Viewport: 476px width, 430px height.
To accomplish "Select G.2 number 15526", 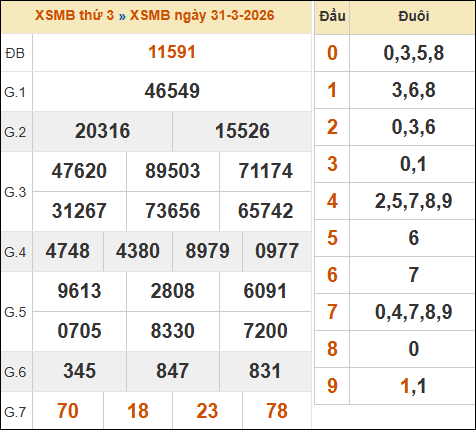I will click(242, 131).
